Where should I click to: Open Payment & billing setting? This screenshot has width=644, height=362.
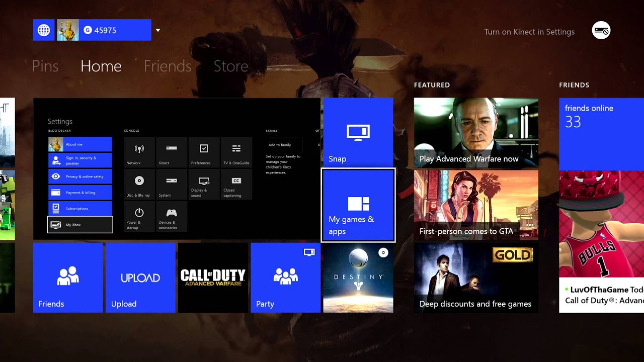(80, 193)
